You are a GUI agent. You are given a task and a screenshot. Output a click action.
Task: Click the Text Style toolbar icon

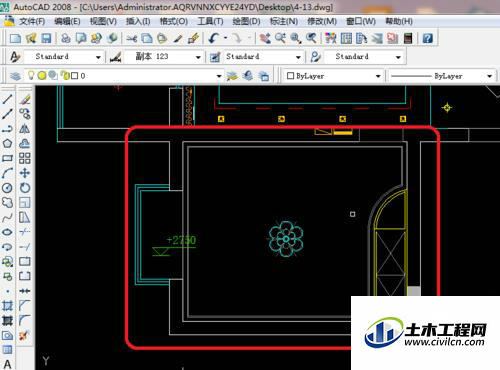pyautogui.click(x=15, y=57)
